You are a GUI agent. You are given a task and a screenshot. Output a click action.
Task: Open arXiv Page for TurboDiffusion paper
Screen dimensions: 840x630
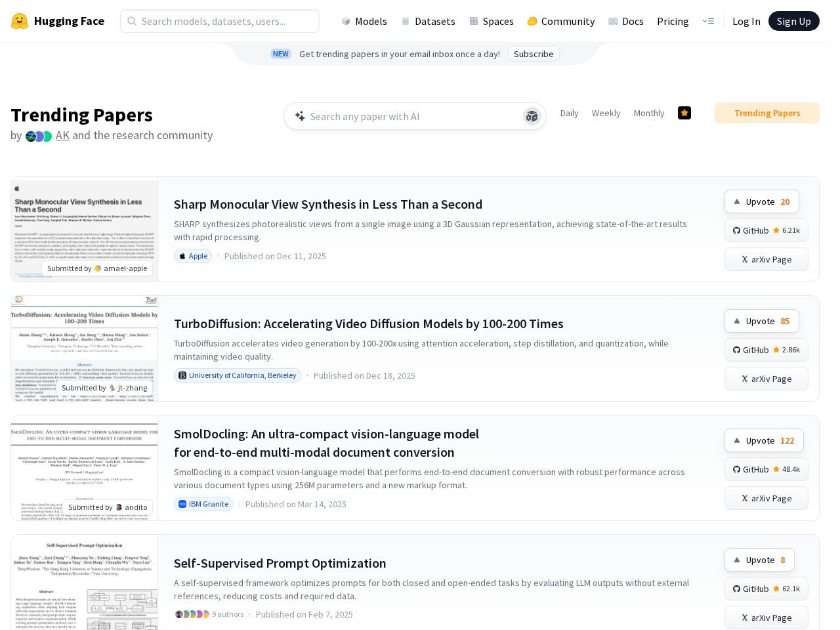point(766,379)
